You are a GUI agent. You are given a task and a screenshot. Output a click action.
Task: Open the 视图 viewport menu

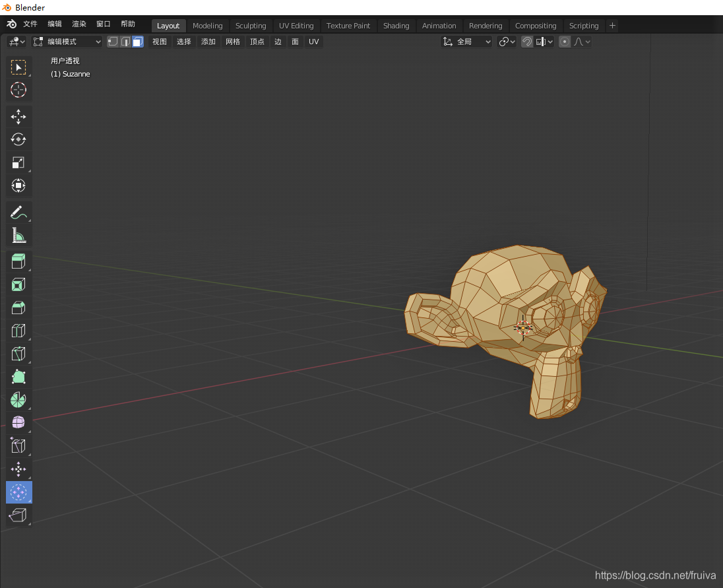click(160, 42)
